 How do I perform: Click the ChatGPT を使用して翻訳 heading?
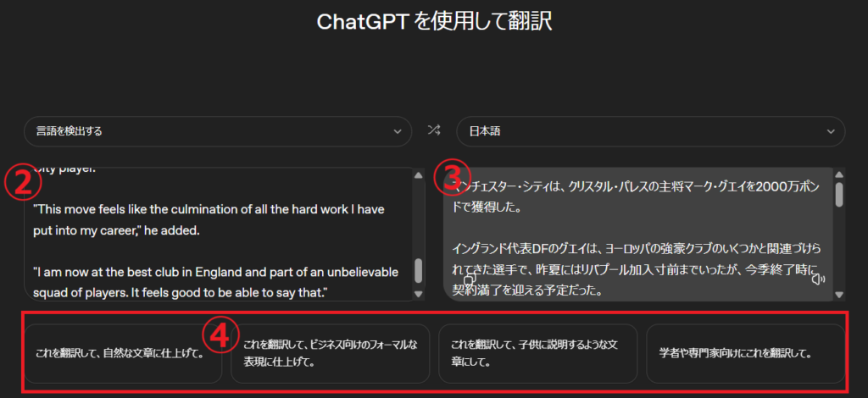(434, 21)
